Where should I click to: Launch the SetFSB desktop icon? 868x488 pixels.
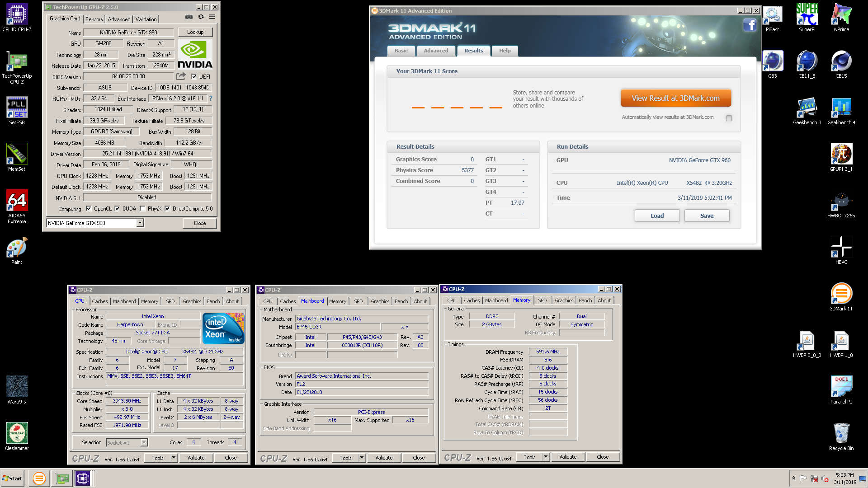click(x=17, y=111)
